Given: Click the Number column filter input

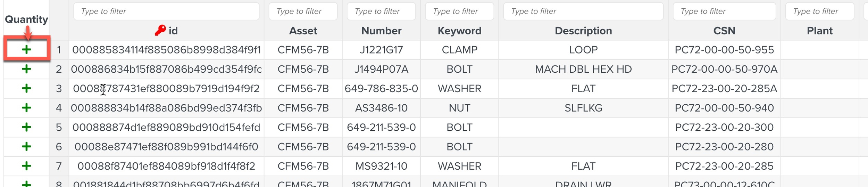Looking at the screenshot, I should 381,11.
